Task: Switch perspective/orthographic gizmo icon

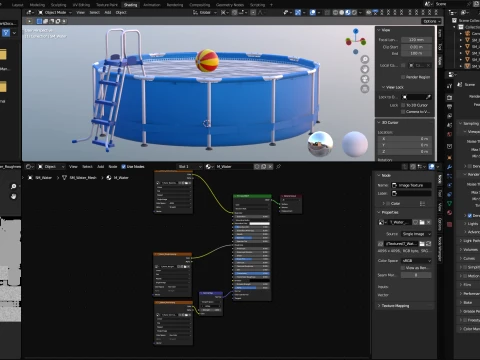Action: (365, 89)
